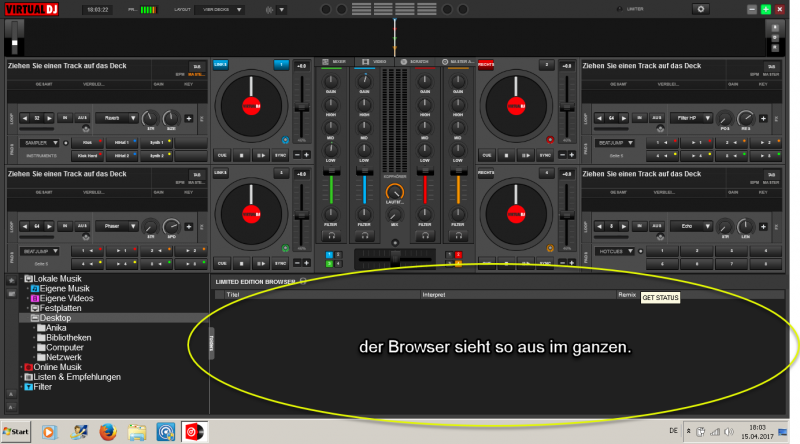Click deck 2 play/pause button
The width and height of the screenshot is (800, 444).
526,155
